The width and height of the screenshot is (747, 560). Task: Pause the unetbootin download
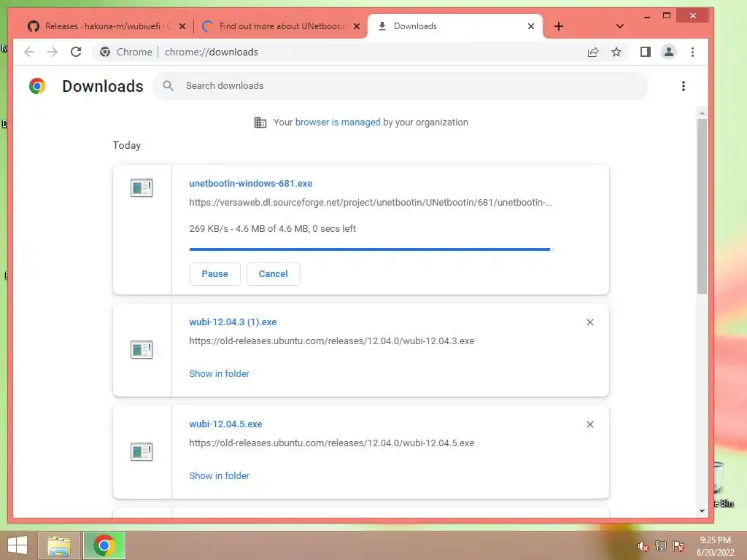(x=215, y=274)
